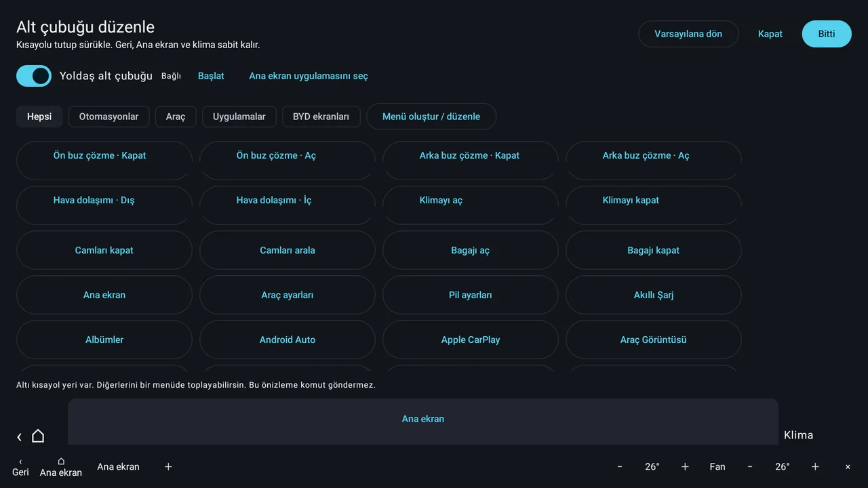Click the plus button beside the × icon
The height and width of the screenshot is (488, 868).
tap(815, 466)
